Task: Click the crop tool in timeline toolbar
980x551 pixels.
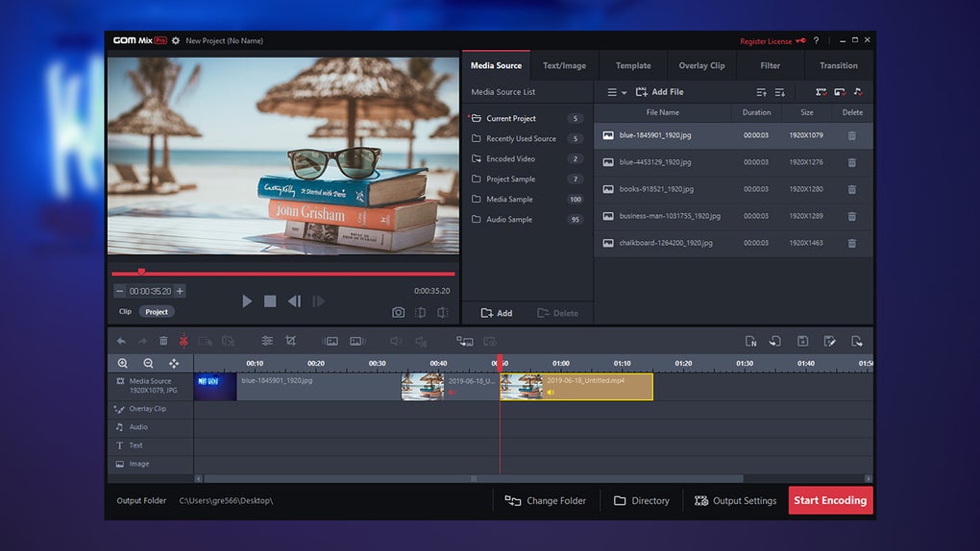Action: click(290, 341)
